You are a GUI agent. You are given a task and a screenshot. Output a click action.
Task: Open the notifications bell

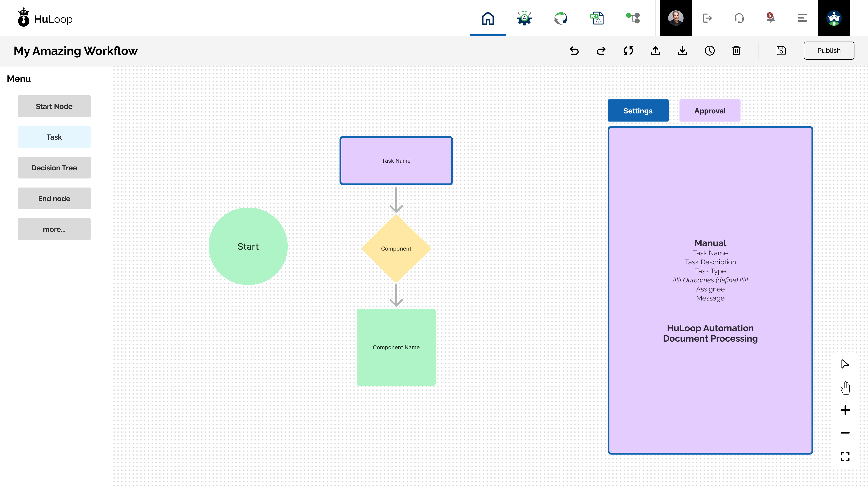(x=770, y=18)
